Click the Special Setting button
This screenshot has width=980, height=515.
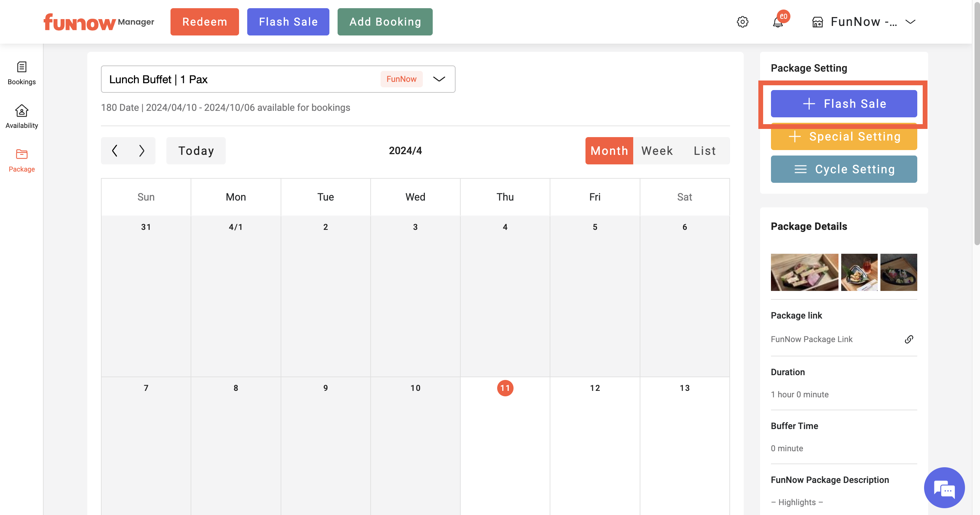pyautogui.click(x=844, y=136)
